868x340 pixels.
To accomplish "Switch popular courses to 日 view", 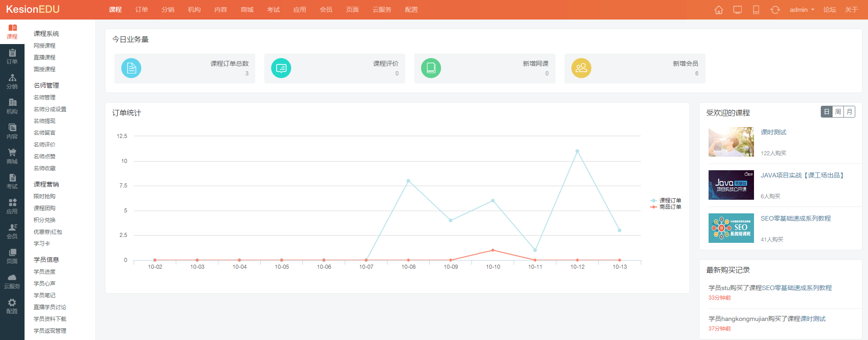I will point(827,112).
